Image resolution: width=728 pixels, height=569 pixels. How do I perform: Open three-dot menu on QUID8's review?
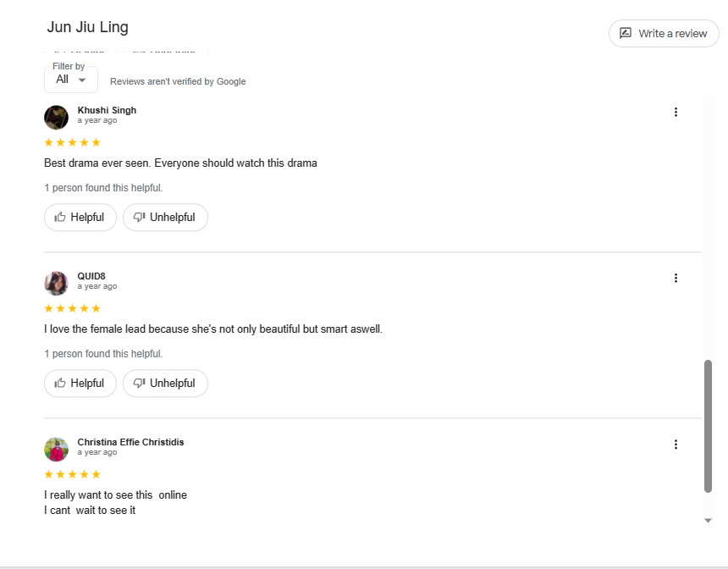(x=676, y=278)
